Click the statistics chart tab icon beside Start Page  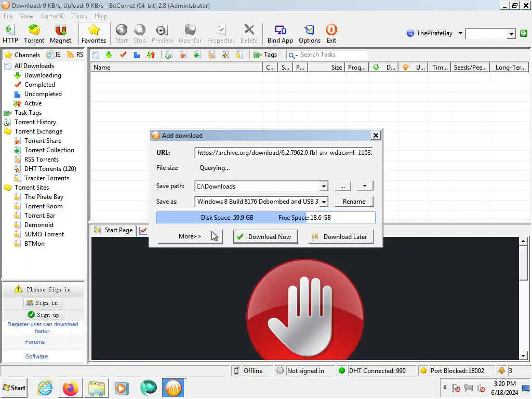coord(143,230)
